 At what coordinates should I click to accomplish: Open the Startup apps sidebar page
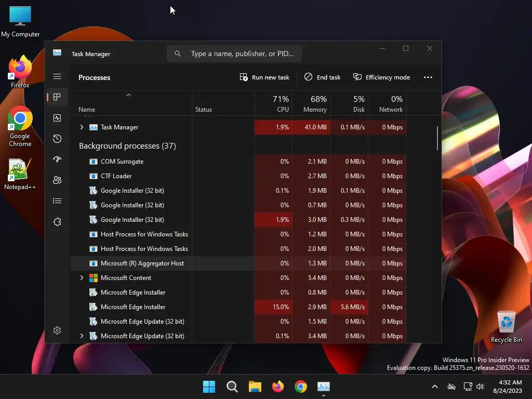coord(57,159)
